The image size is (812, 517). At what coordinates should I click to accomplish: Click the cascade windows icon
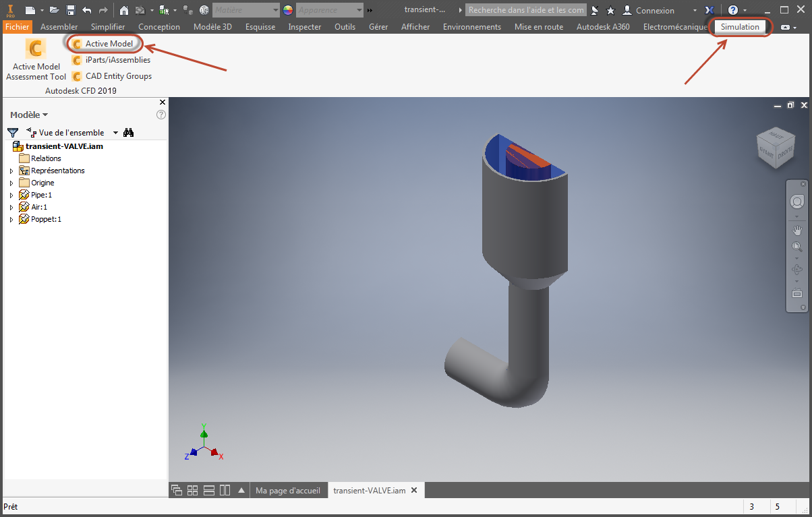(177, 490)
